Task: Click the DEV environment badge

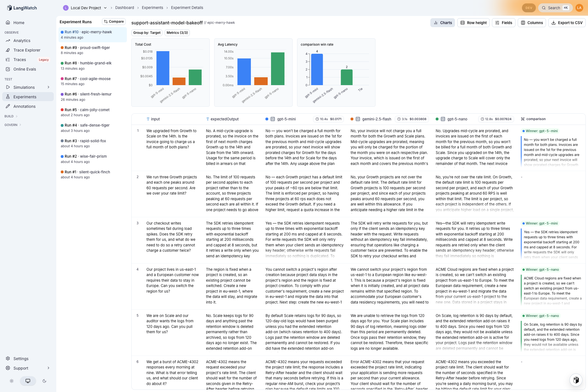Action: [529, 8]
